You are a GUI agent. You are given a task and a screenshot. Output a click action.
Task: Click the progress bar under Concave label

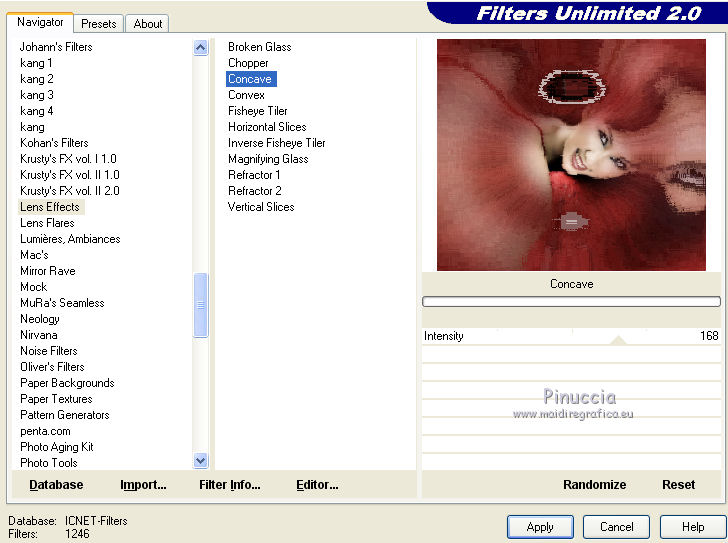pyautogui.click(x=571, y=302)
